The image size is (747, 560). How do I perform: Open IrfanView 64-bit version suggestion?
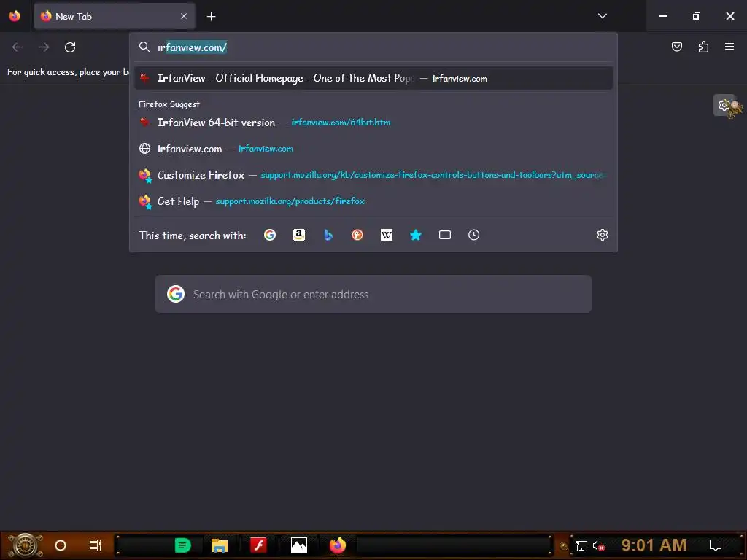pyautogui.click(x=373, y=122)
